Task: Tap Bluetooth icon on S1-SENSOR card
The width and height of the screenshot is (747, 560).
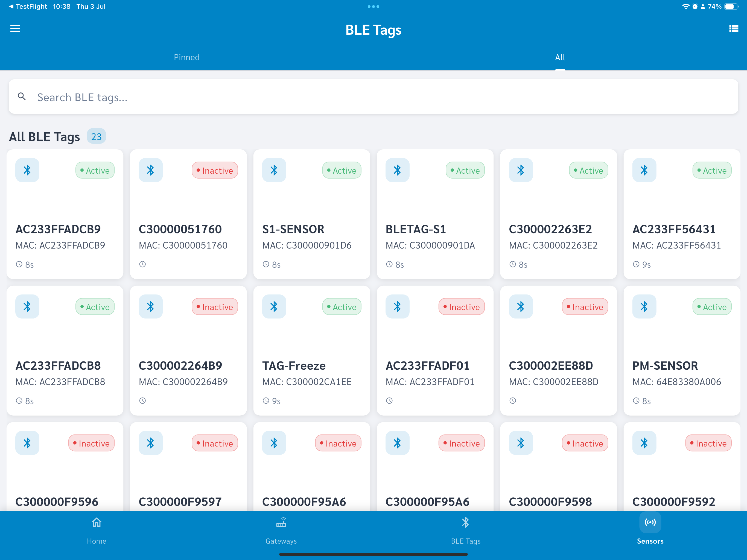Action: coord(274,170)
